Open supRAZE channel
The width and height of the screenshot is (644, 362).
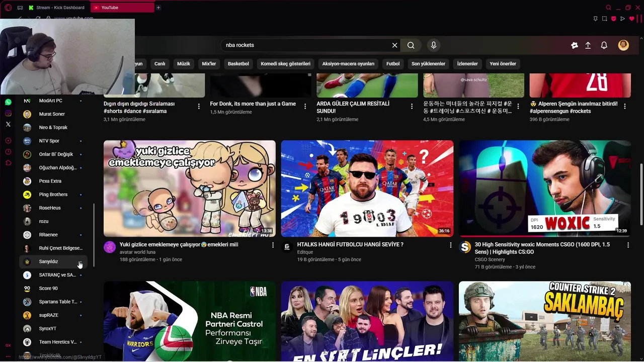(53, 315)
